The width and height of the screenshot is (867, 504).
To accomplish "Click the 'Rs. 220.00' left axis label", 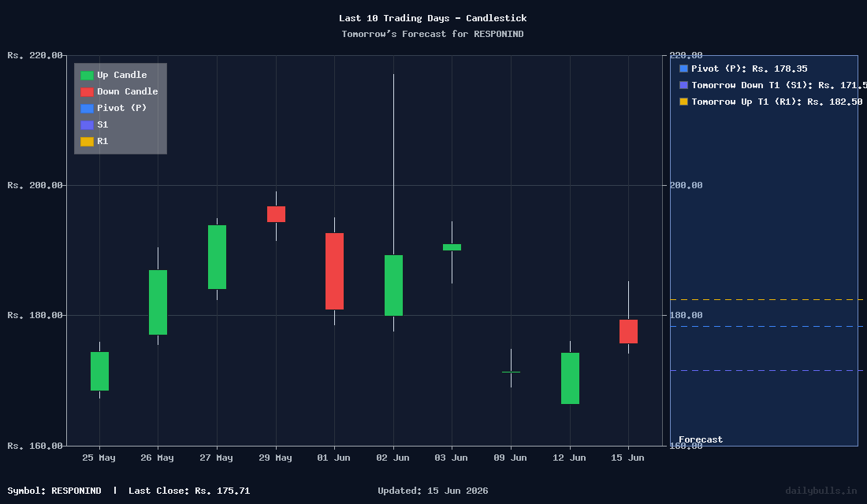I will coord(35,55).
